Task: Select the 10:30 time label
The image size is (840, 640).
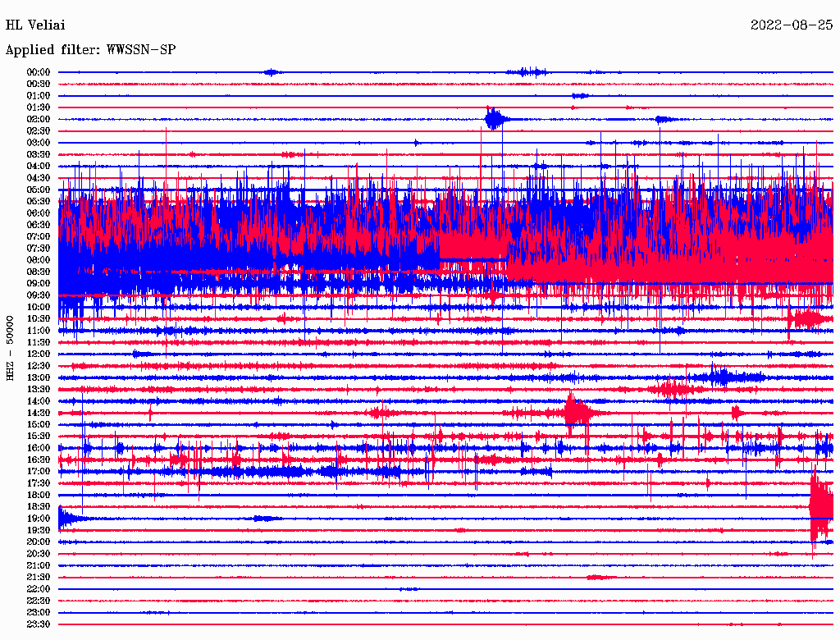Action: (39, 319)
